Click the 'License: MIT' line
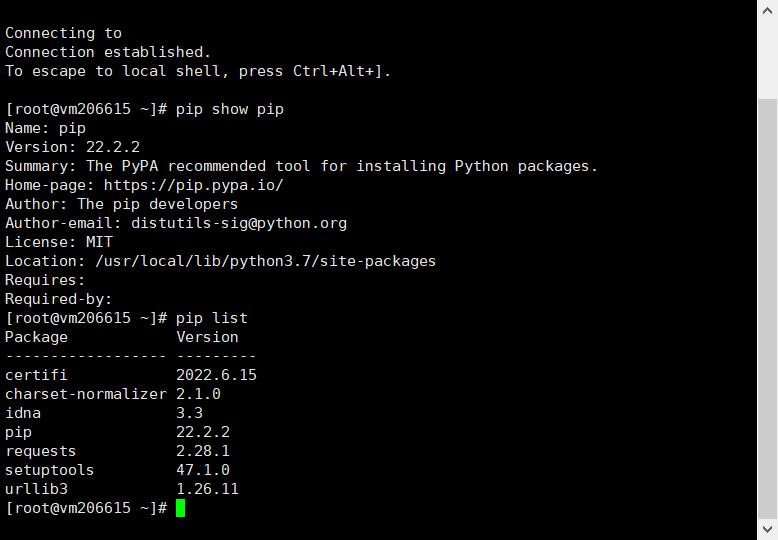 59,242
